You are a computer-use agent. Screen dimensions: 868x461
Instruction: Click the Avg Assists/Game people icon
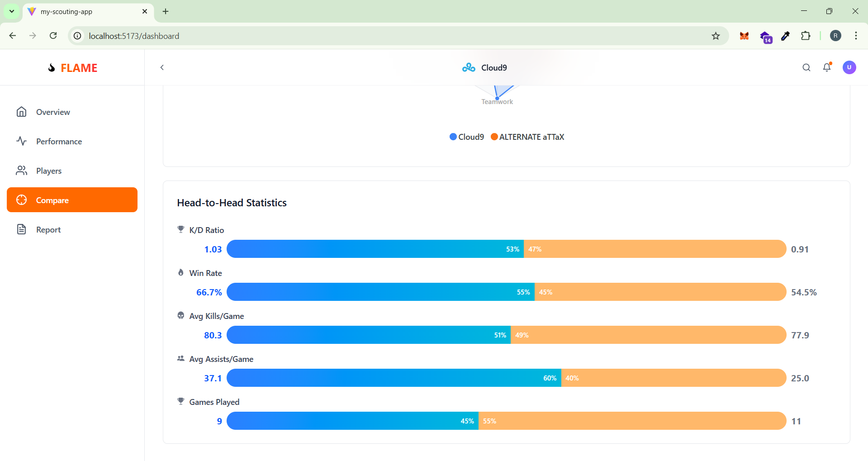point(181,358)
